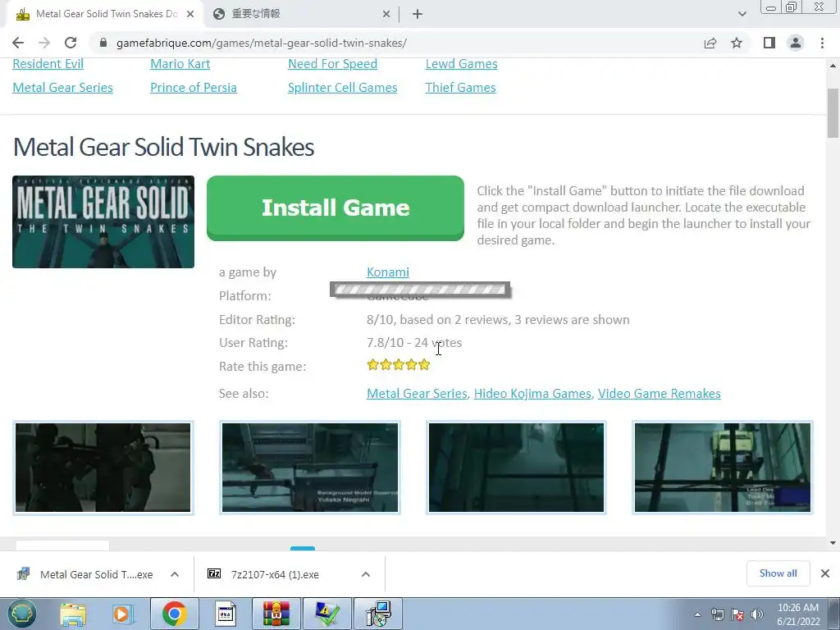Bookmark page with star icon

click(x=737, y=43)
